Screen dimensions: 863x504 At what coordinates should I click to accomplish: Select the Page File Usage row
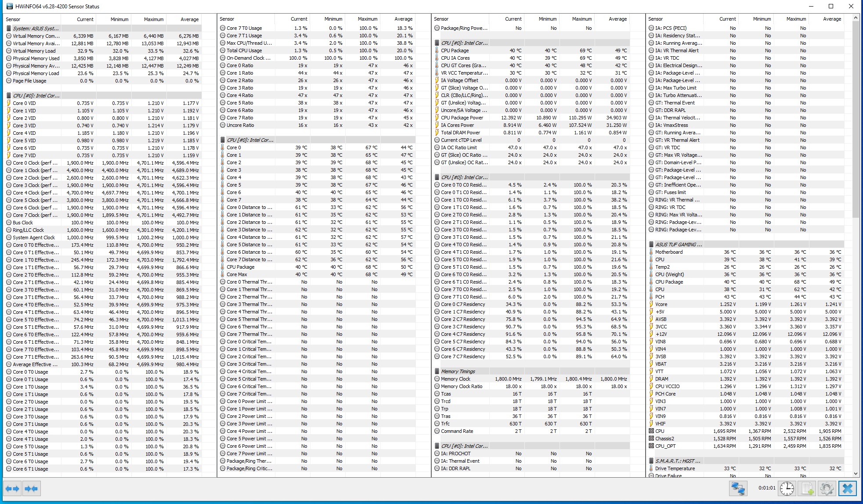coord(103,81)
